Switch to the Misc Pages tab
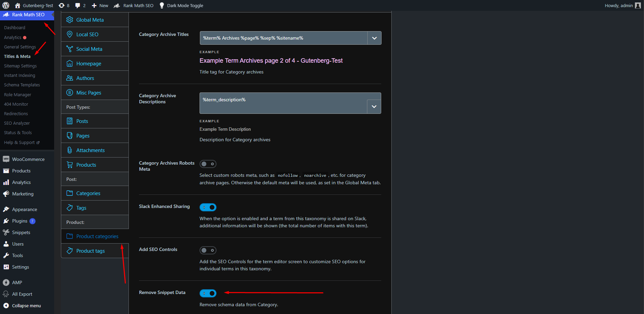The image size is (644, 314). 89,93
